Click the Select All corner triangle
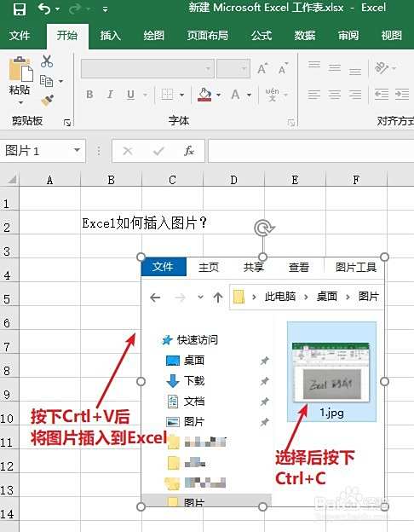Viewport: 414px width, 532px height. pos(12,179)
